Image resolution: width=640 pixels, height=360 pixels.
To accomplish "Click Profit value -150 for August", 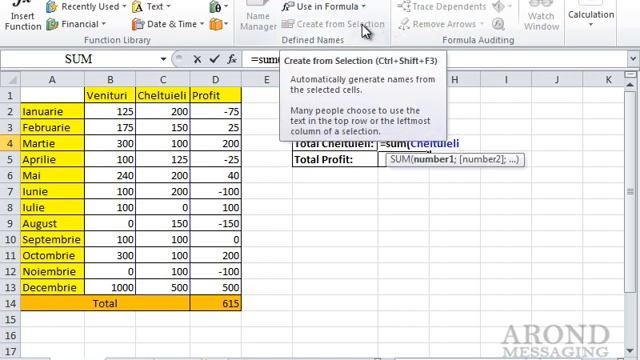I will click(216, 224).
